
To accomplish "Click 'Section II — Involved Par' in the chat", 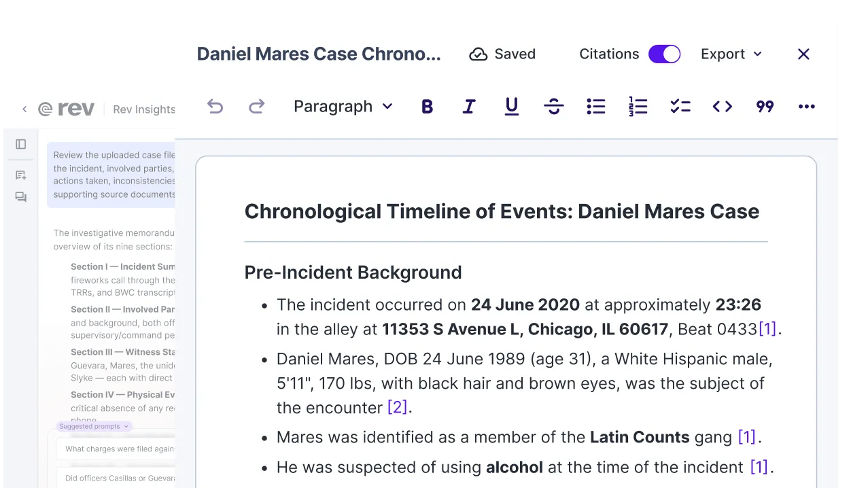I will click(123, 309).
